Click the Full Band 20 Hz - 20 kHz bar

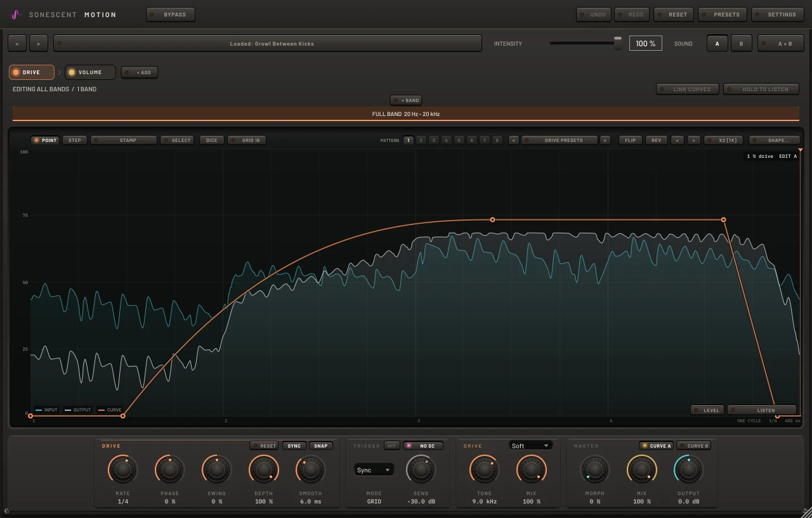coord(406,114)
